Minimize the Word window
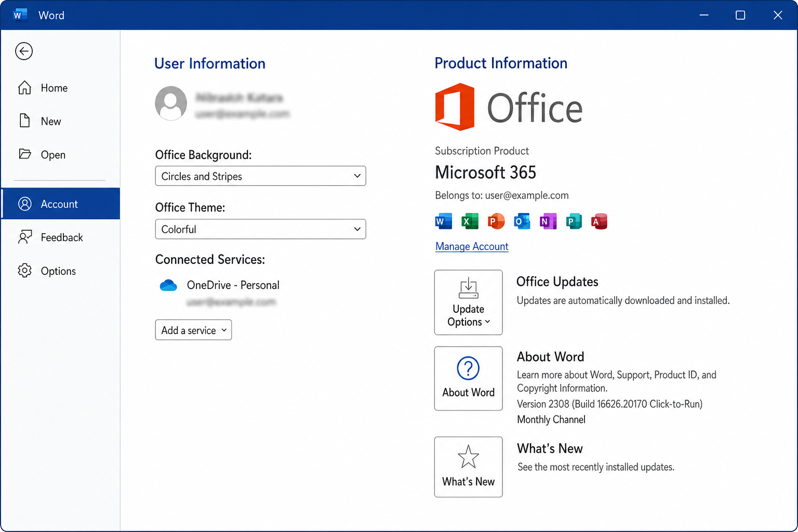The width and height of the screenshot is (798, 532). (x=704, y=15)
